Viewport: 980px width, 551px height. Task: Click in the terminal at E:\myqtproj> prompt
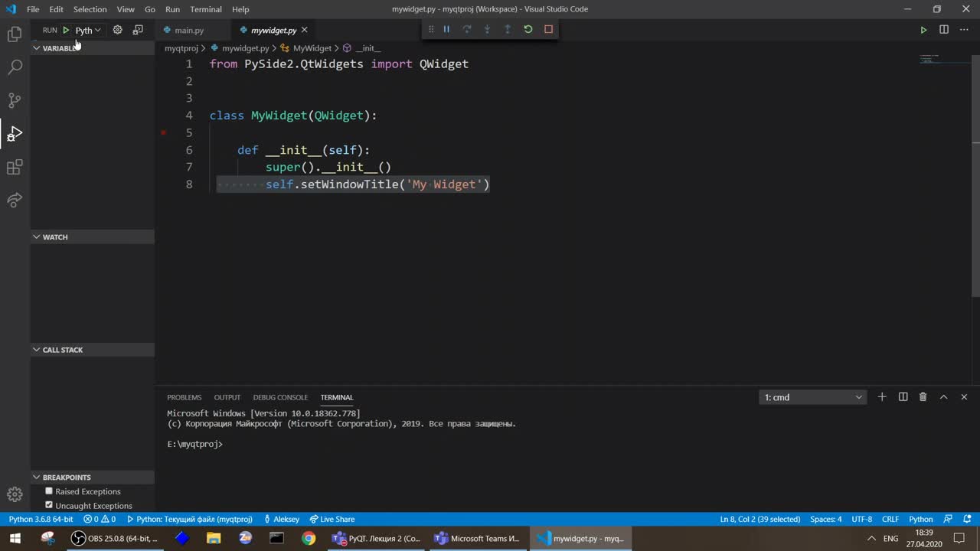pos(194,444)
